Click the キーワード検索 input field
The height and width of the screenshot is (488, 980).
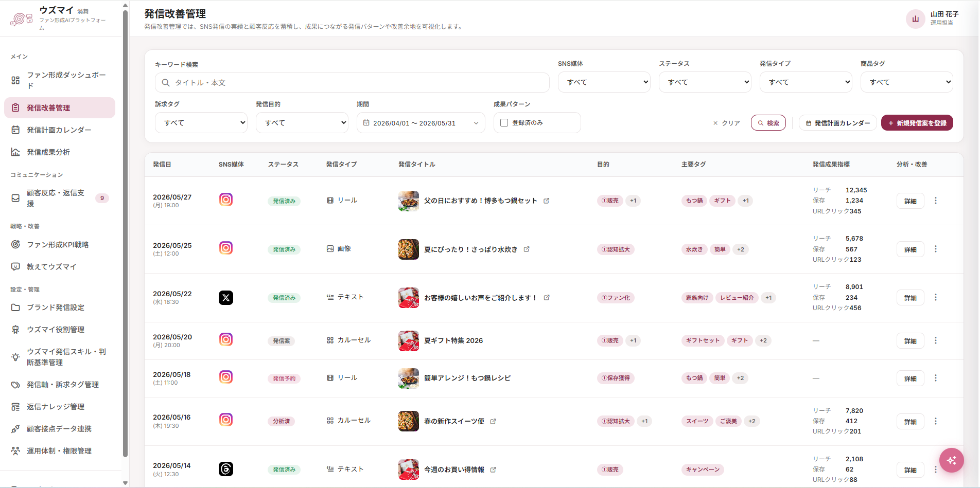(x=352, y=83)
